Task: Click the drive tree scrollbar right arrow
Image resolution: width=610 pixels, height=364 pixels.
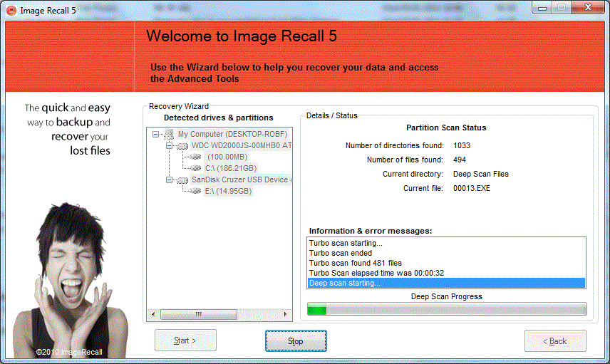Action: coord(286,314)
